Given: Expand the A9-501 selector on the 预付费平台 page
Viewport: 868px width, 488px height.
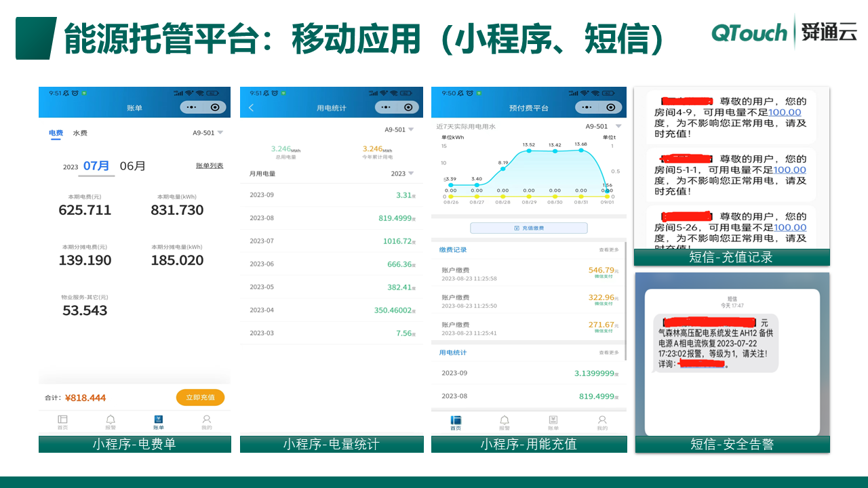Looking at the screenshot, I should (601, 126).
